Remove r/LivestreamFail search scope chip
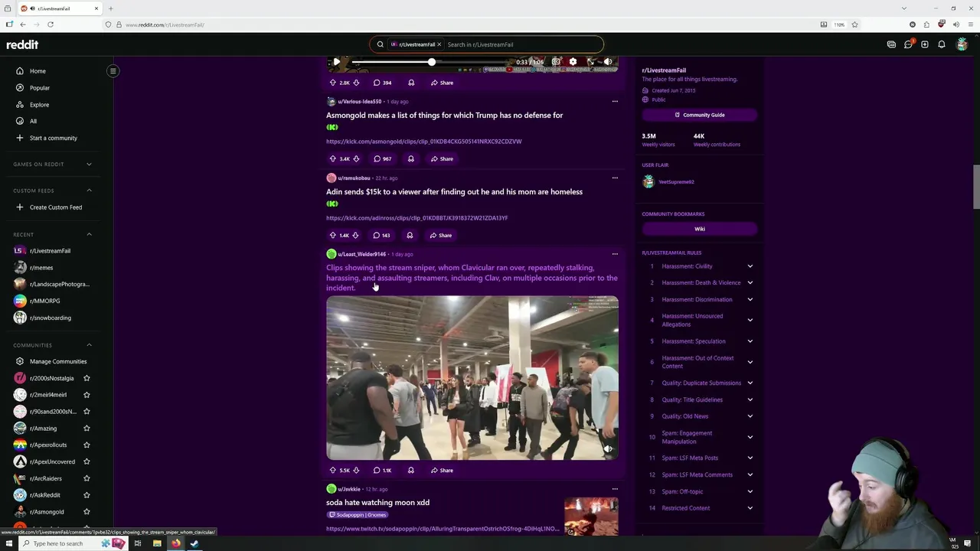The image size is (980, 551). point(439,44)
